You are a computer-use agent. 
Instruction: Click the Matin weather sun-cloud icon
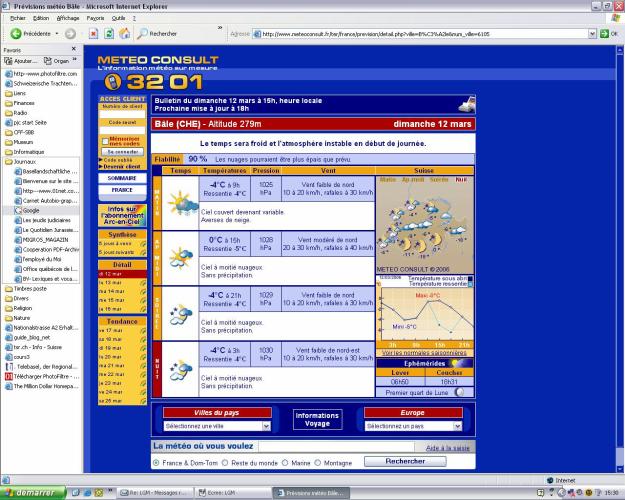click(x=182, y=203)
